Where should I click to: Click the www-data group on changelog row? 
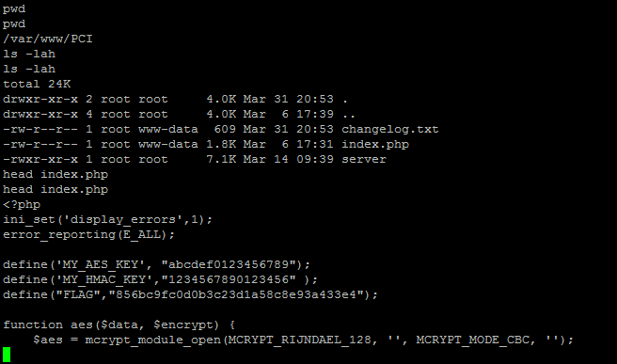[x=168, y=130]
